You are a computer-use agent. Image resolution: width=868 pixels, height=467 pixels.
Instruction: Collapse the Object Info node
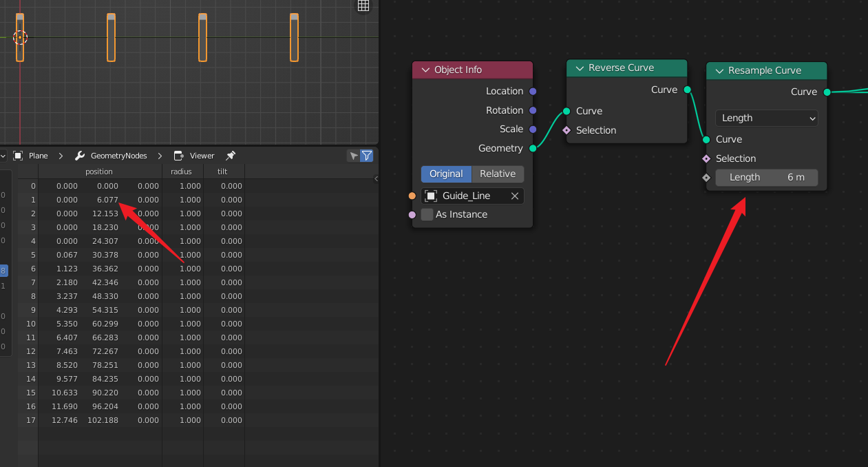pyautogui.click(x=425, y=70)
